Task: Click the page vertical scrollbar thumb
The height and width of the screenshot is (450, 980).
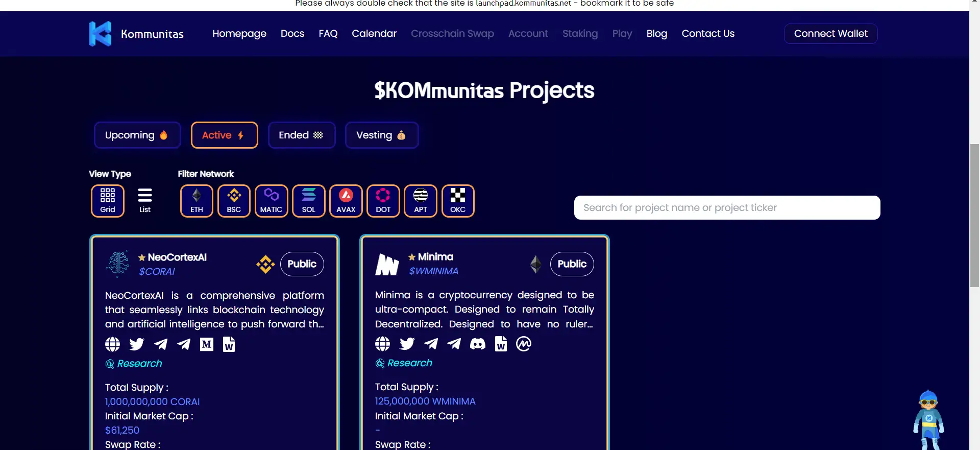Action: click(974, 215)
